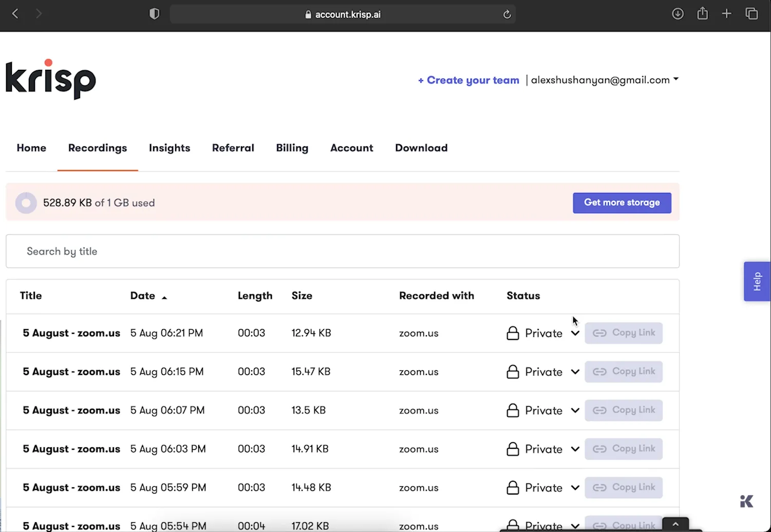Click the Create your team link
This screenshot has width=771, height=532.
(x=468, y=80)
